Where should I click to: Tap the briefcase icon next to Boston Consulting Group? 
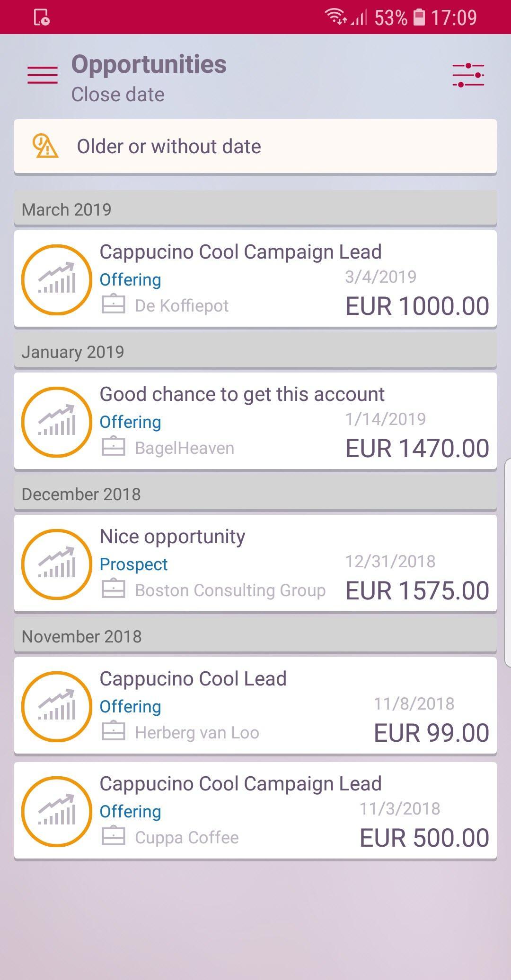pyautogui.click(x=114, y=589)
